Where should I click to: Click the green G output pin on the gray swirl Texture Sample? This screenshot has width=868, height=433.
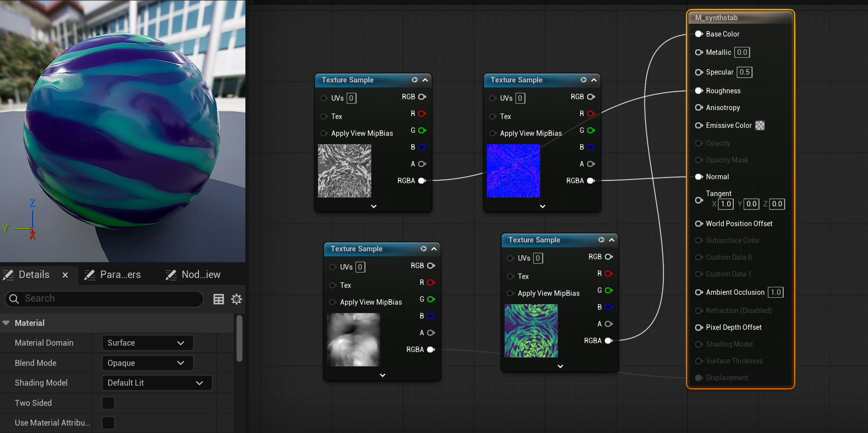[422, 130]
